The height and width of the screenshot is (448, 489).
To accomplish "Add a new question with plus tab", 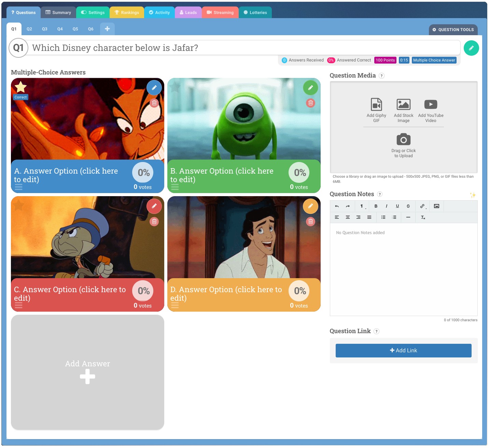I will tap(107, 29).
